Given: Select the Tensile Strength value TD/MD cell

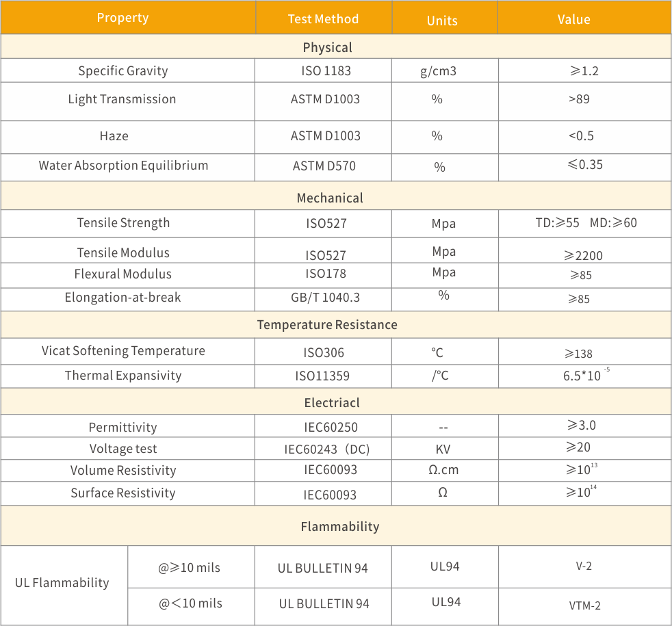Looking at the screenshot, I should click(x=586, y=223).
